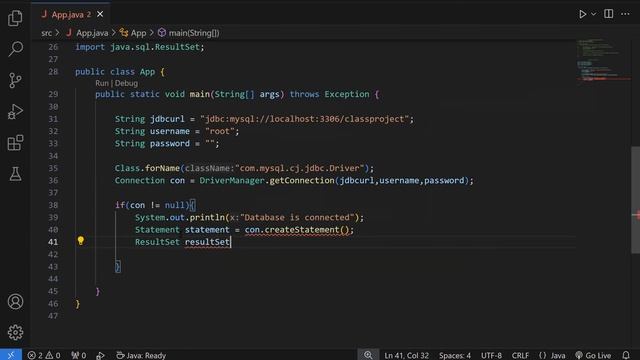Screen dimensions: 640x360
Task: Click the Run CodeLens link
Action: (x=102, y=83)
